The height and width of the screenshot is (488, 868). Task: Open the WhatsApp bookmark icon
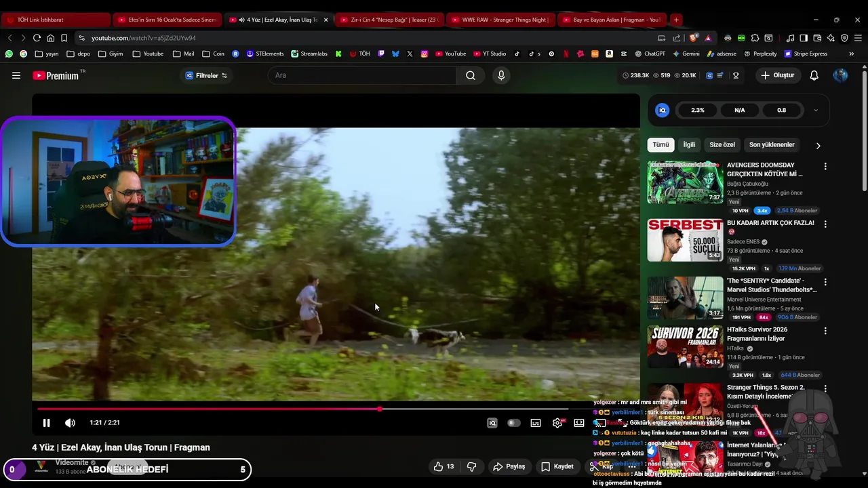[9, 54]
